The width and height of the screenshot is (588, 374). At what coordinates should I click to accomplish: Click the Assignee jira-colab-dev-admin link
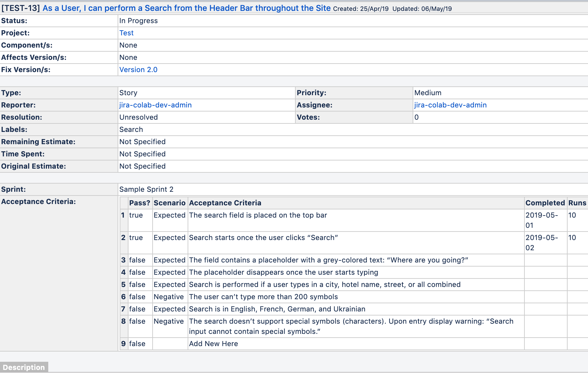point(450,105)
